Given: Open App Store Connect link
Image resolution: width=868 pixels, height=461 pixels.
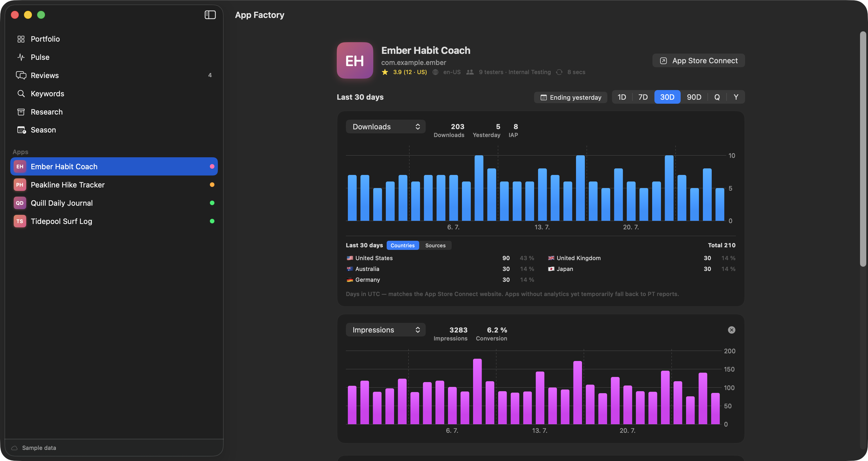Looking at the screenshot, I should 699,61.
